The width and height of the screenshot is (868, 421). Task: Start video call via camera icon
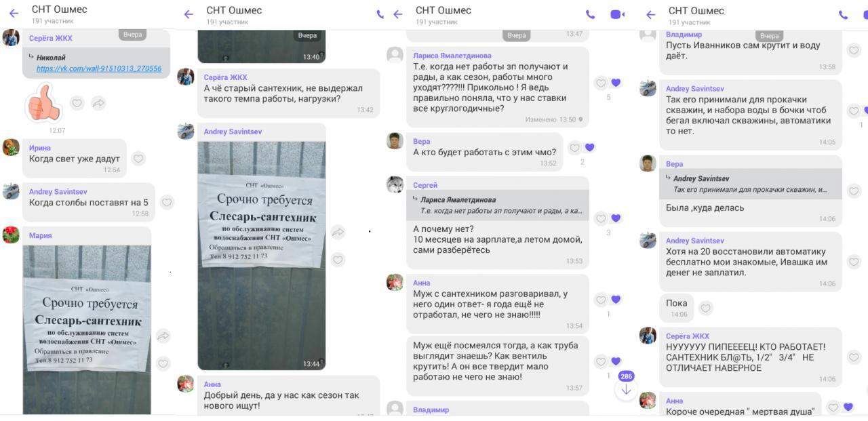[x=617, y=14]
